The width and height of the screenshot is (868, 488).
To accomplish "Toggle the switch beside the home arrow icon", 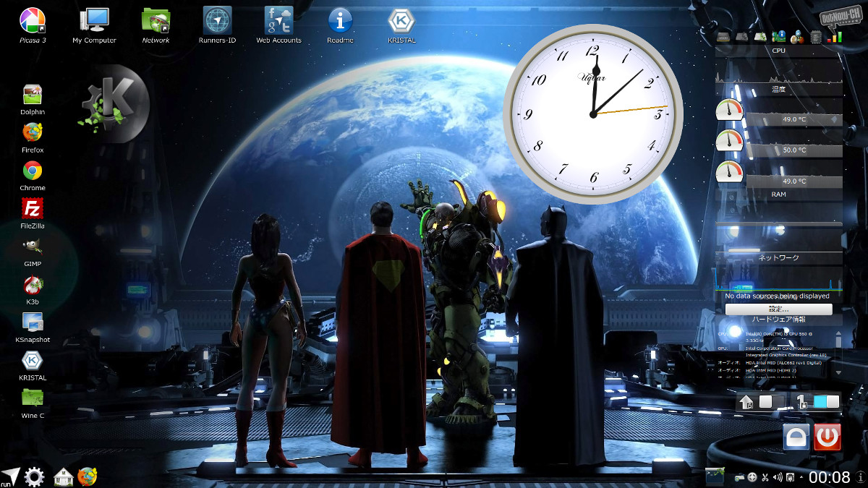I will point(771,401).
